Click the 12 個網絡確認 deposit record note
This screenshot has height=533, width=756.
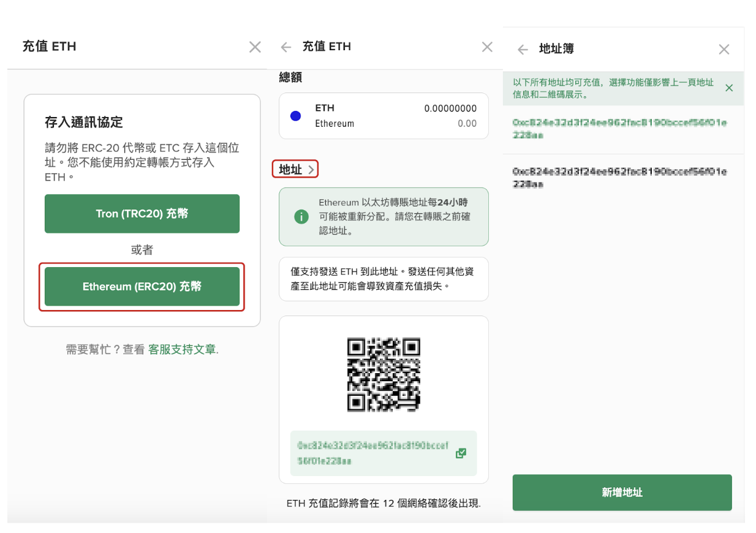pos(384,504)
